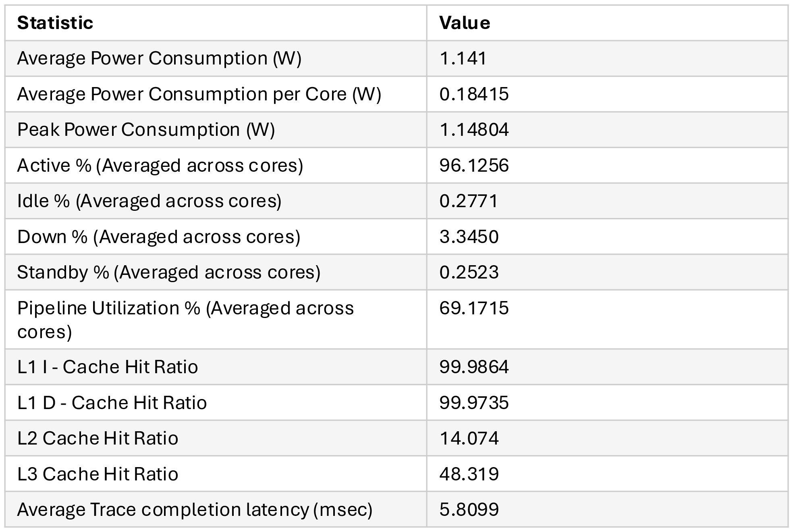Image resolution: width=793 pixels, height=532 pixels.
Task: Select the Idle % (Averaged across cores) label
Action: point(149,201)
